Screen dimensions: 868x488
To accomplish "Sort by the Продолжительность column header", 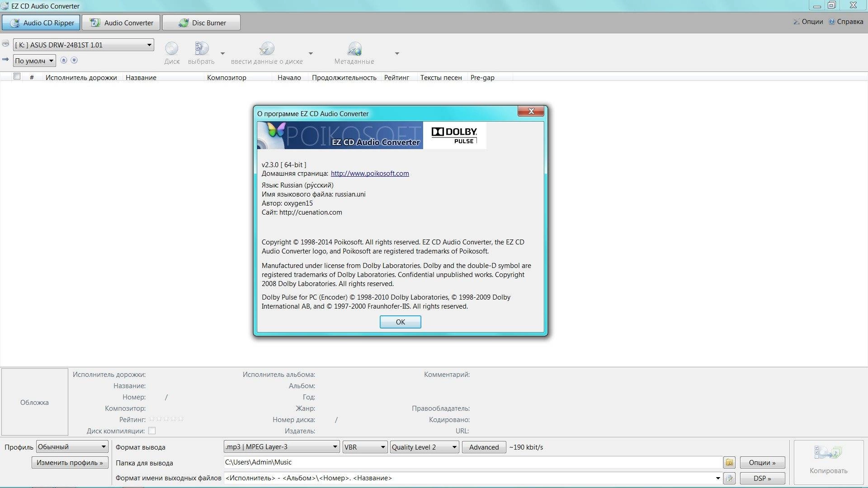I will [x=344, y=77].
